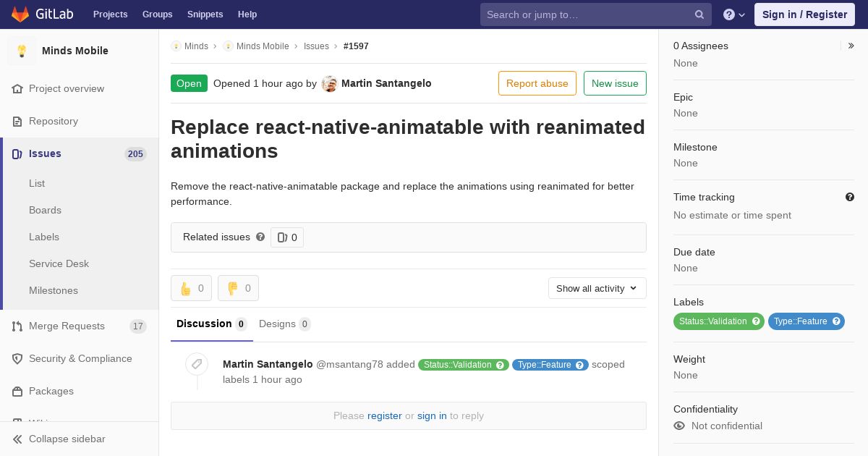Click the green Status::Validation label badge
Image resolution: width=868 pixels, height=456 pixels.
pos(712,321)
